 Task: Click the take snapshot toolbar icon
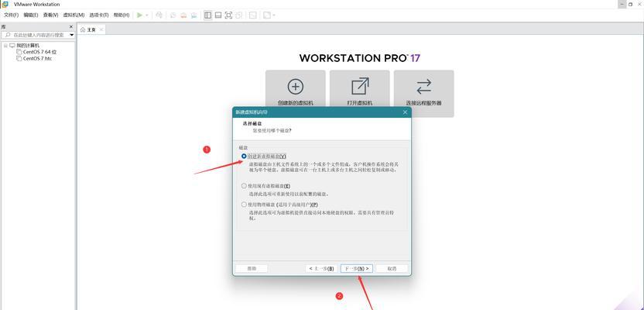pyautogui.click(x=173, y=15)
